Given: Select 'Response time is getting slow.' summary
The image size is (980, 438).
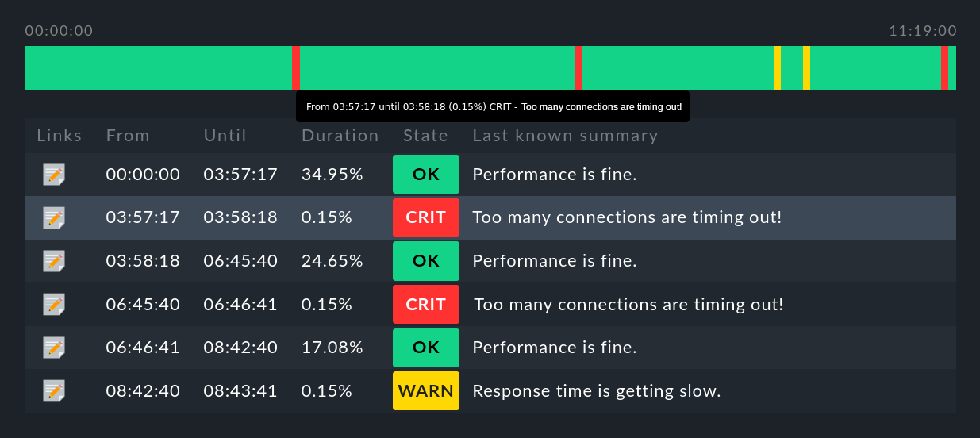Looking at the screenshot, I should point(596,390).
